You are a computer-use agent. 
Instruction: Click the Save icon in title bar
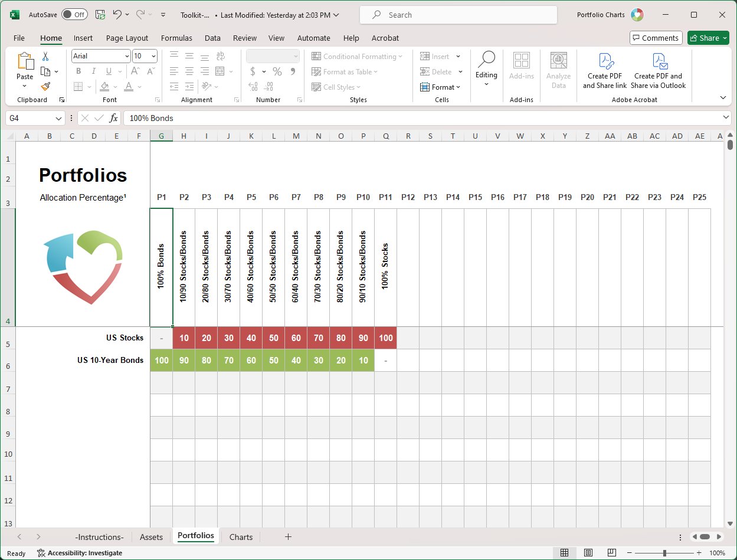[100, 15]
